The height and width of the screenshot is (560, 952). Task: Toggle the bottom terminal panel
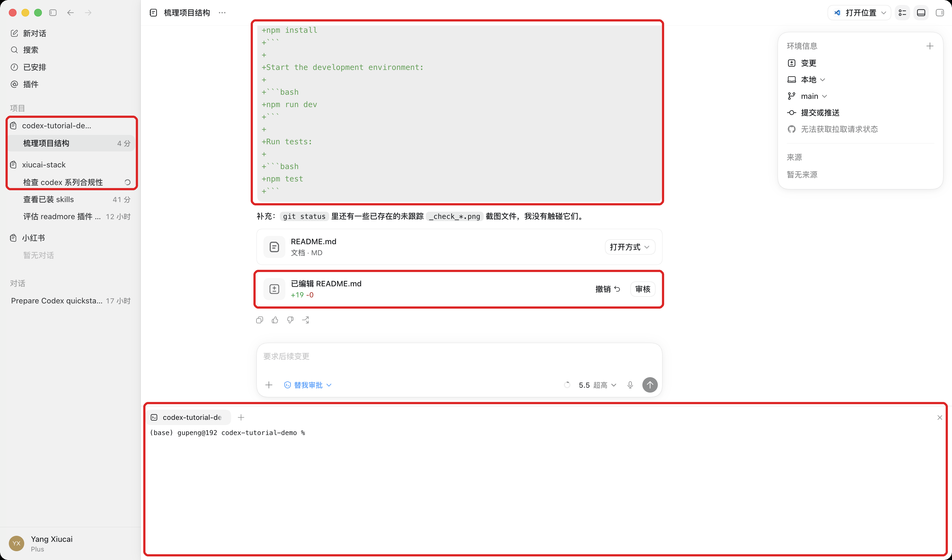[x=921, y=12]
